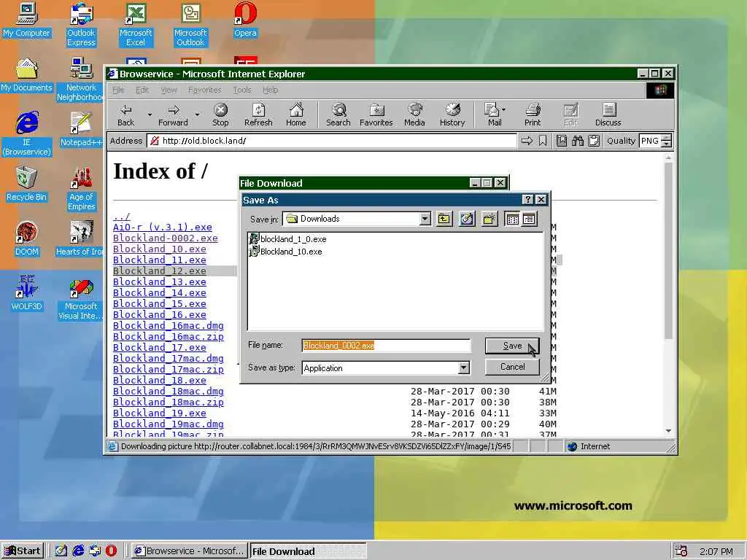Open the Blockland_16mac.dmg link
Image resolution: width=747 pixels, height=560 pixels.
(x=169, y=326)
